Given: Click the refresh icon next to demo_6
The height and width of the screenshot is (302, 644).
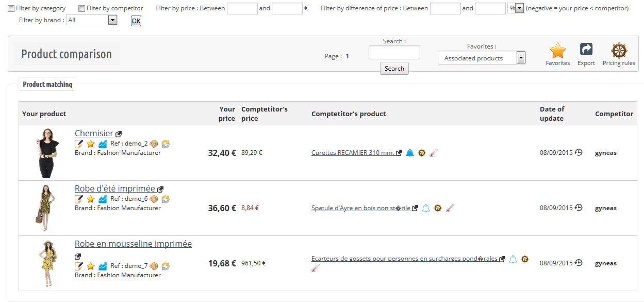Looking at the screenshot, I should pyautogui.click(x=166, y=199).
